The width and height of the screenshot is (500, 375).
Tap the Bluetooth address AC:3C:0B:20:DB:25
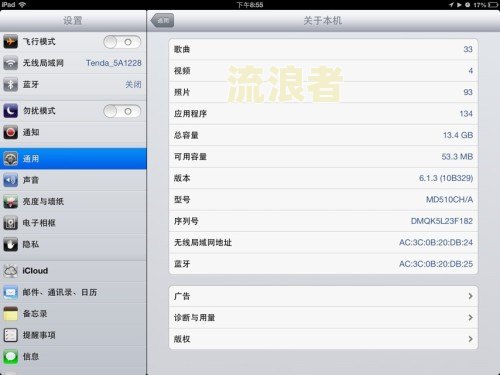tap(436, 264)
